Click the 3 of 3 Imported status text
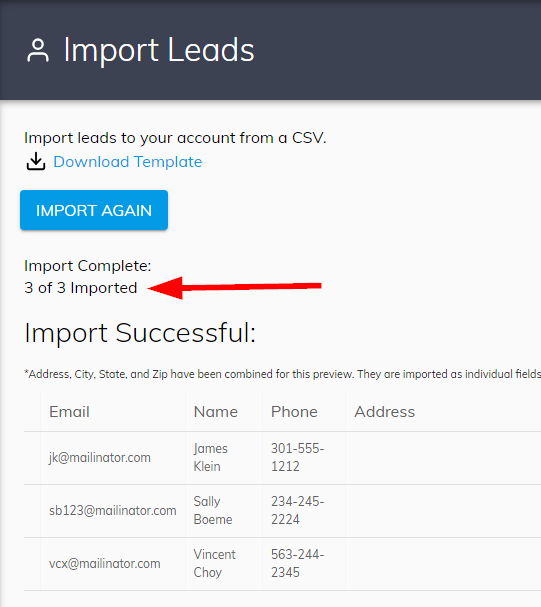 (80, 288)
